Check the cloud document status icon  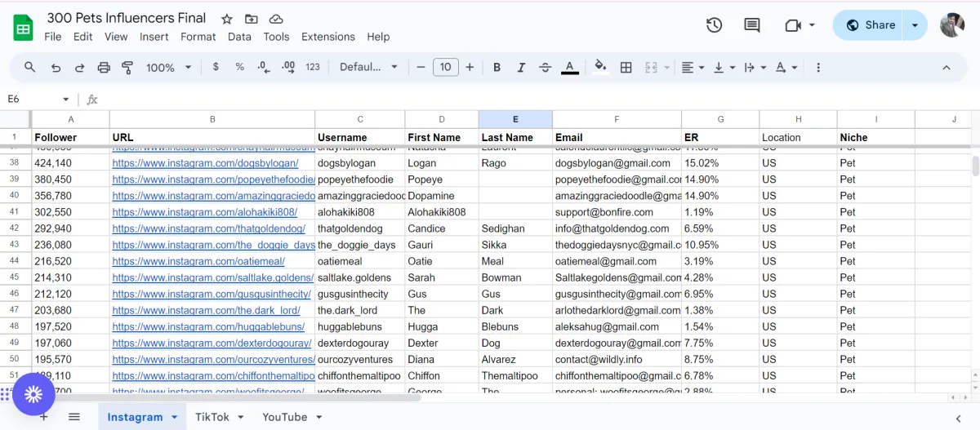(276, 19)
